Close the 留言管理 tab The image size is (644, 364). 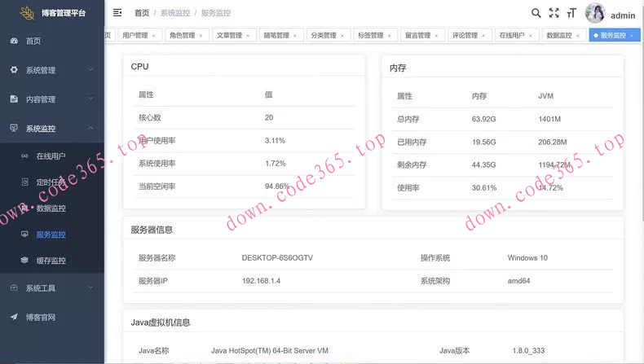pos(436,36)
